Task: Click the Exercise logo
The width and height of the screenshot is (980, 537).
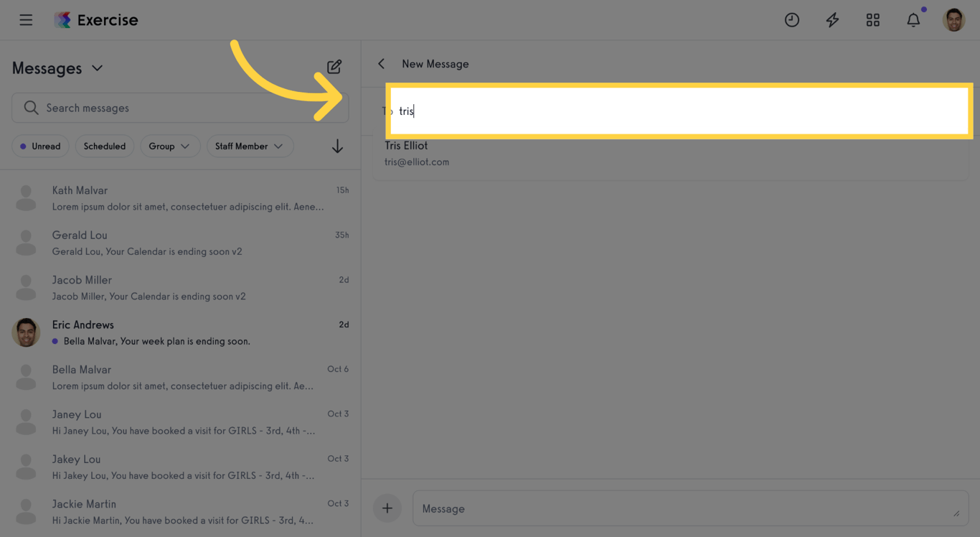Action: pos(96,20)
